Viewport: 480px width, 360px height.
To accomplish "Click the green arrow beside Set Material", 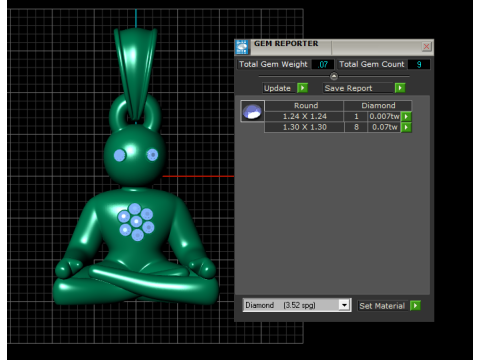I will pyautogui.click(x=415, y=306).
